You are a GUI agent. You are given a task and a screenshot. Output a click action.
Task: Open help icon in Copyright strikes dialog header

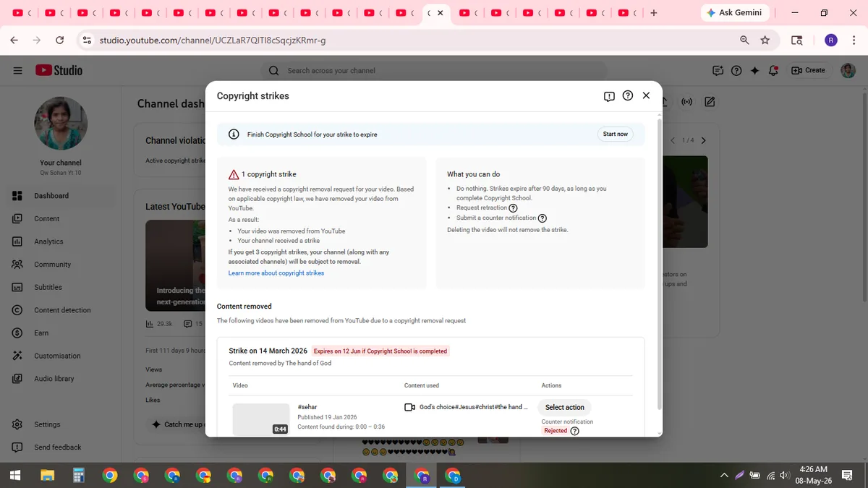pos(628,95)
